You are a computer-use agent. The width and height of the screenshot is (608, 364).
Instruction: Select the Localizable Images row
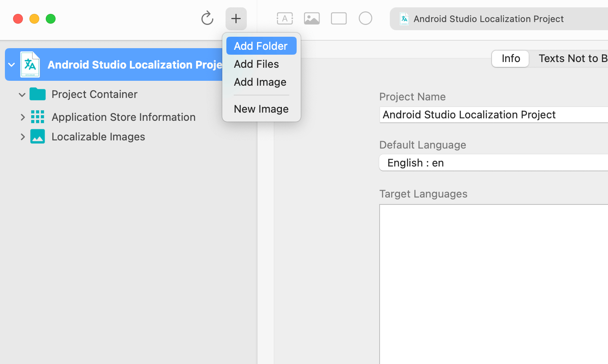(128, 137)
